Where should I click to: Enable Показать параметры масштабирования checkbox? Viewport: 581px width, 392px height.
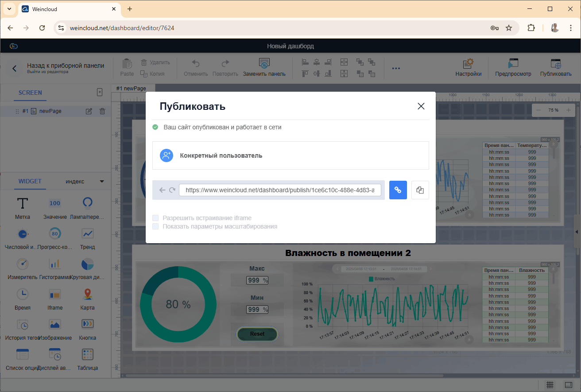coord(155,226)
